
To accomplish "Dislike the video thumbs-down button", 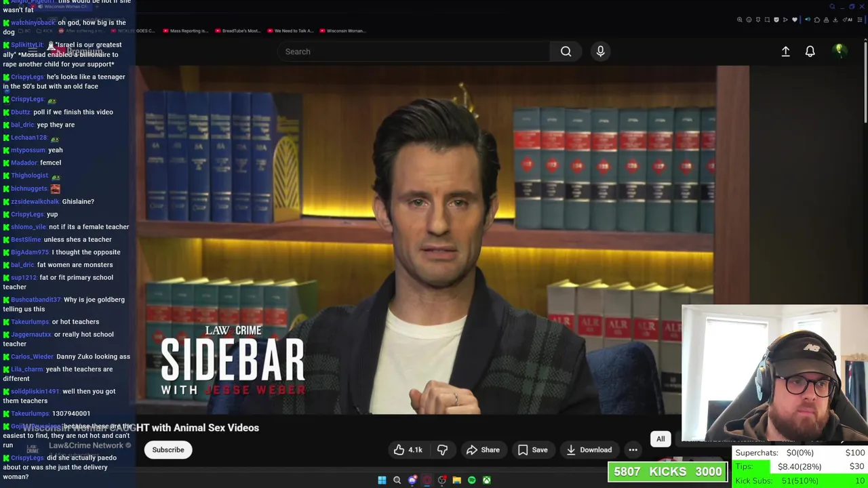I will pyautogui.click(x=442, y=449).
